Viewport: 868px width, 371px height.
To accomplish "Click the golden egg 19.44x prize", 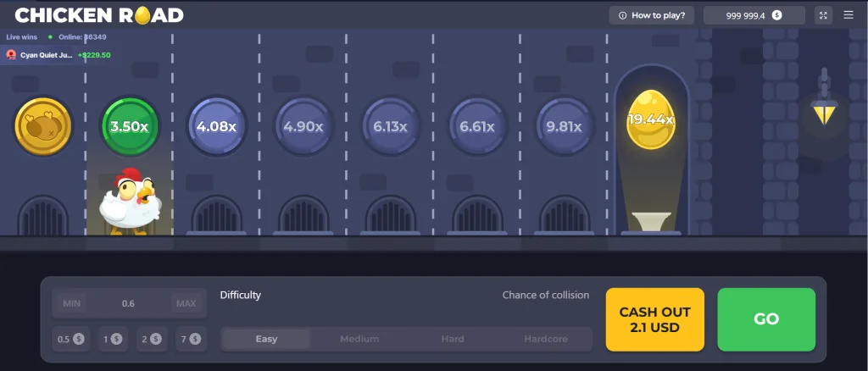I will click(650, 119).
